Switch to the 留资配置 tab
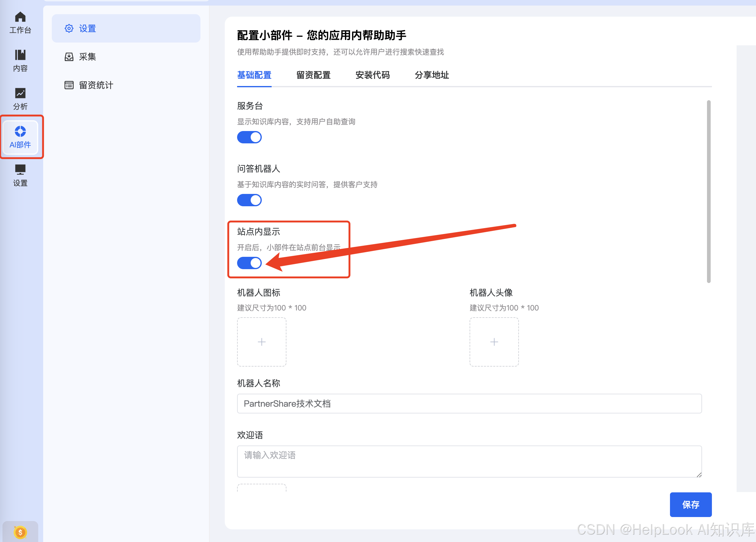The height and width of the screenshot is (542, 756). click(313, 75)
